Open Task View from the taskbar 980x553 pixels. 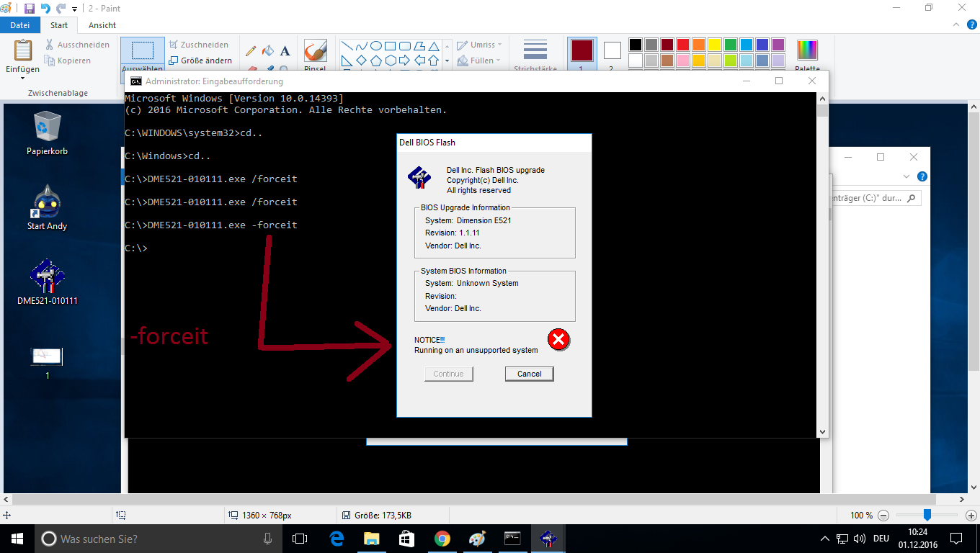pyautogui.click(x=300, y=539)
